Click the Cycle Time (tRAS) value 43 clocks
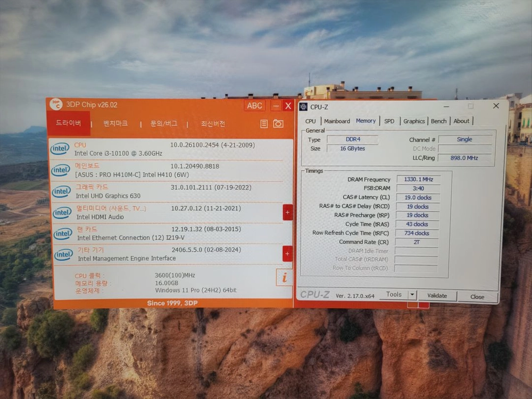 (x=417, y=225)
